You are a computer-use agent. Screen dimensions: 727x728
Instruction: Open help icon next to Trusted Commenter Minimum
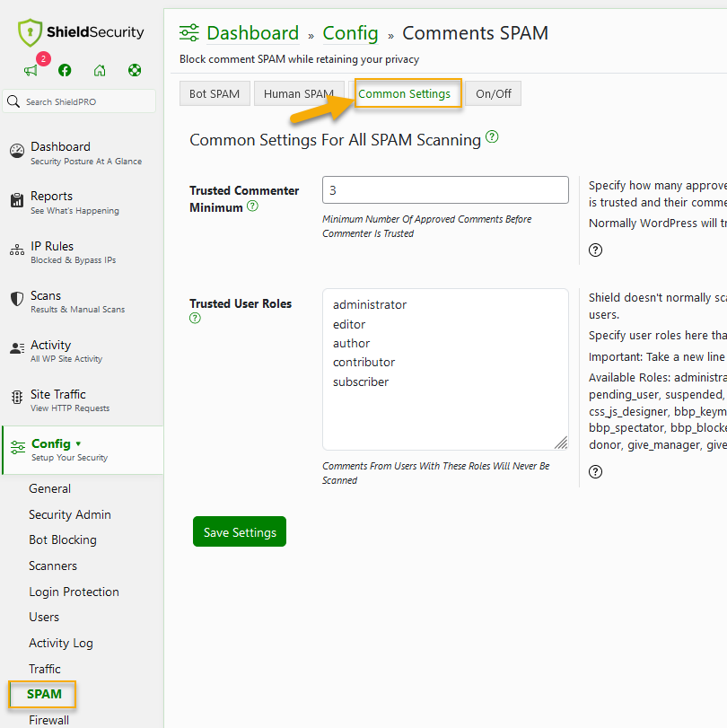(x=252, y=206)
